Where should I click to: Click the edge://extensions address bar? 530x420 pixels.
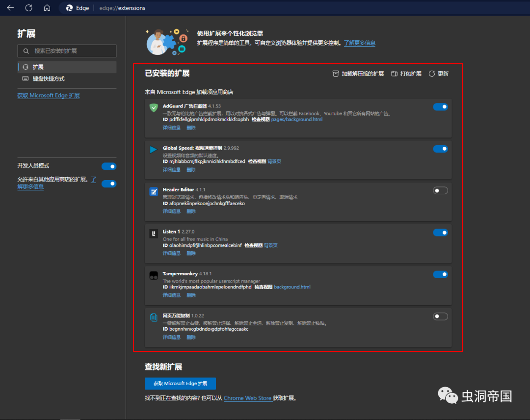coord(122,8)
